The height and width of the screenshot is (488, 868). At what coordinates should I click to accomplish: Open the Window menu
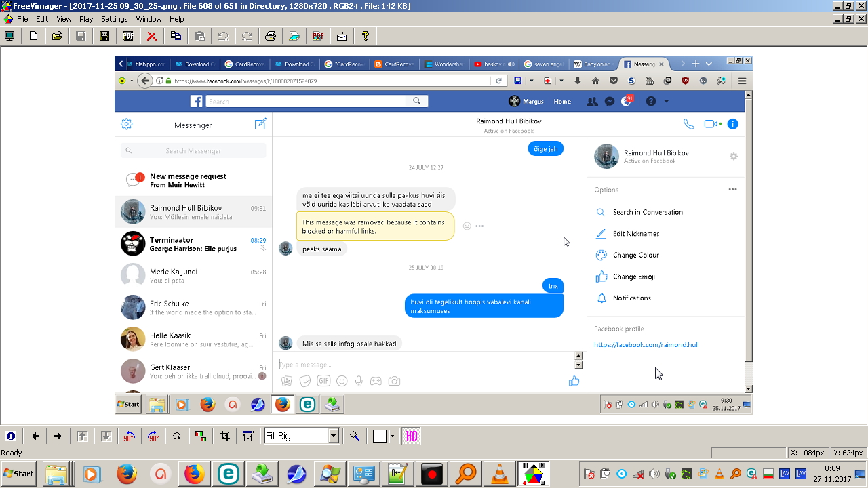click(149, 19)
